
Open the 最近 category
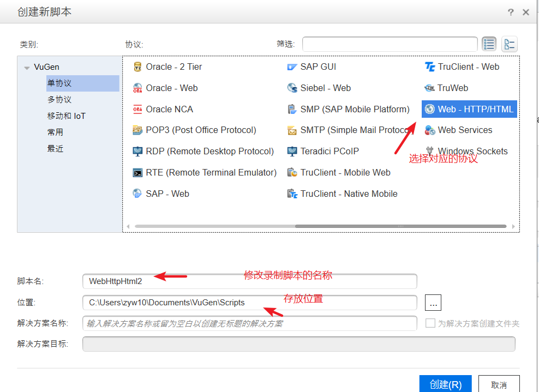pos(55,149)
